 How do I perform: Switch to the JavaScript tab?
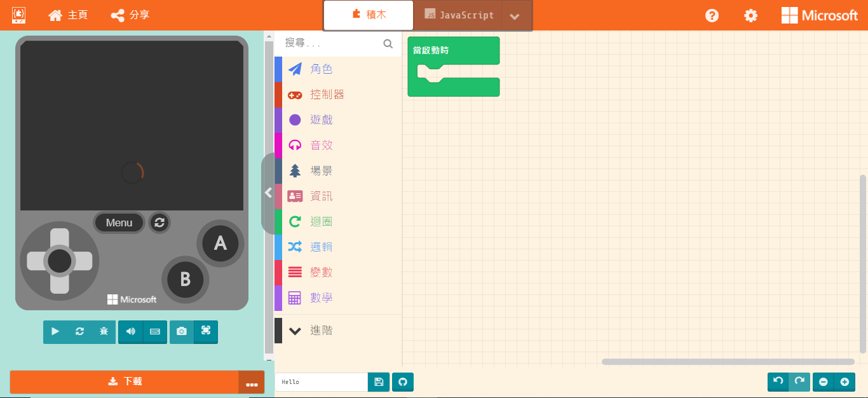(x=459, y=15)
